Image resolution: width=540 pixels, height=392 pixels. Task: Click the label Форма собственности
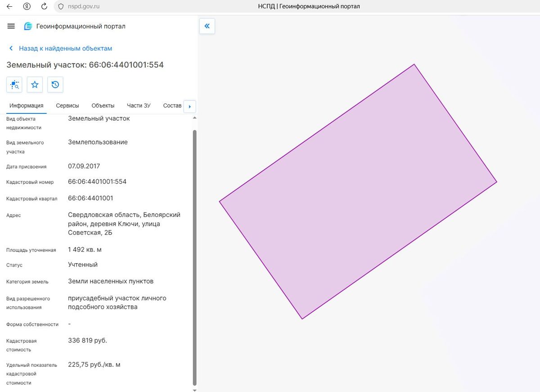point(32,324)
